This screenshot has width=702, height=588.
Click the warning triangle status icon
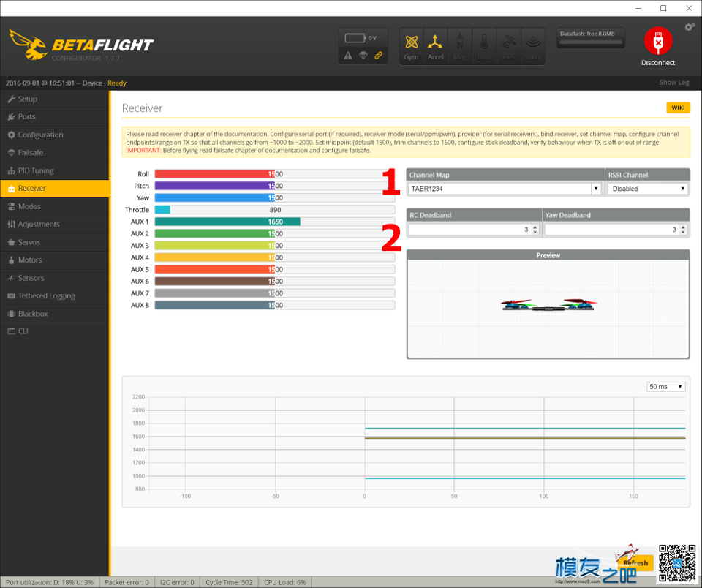[x=348, y=56]
